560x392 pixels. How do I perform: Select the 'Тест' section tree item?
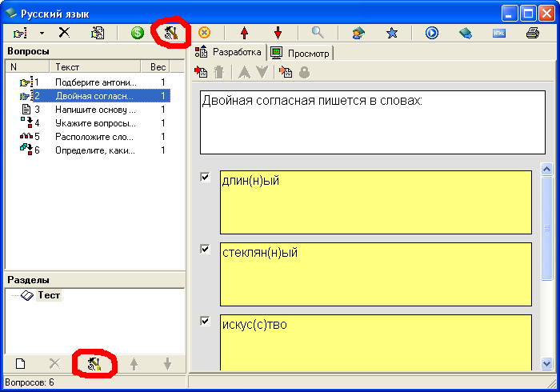(49, 295)
